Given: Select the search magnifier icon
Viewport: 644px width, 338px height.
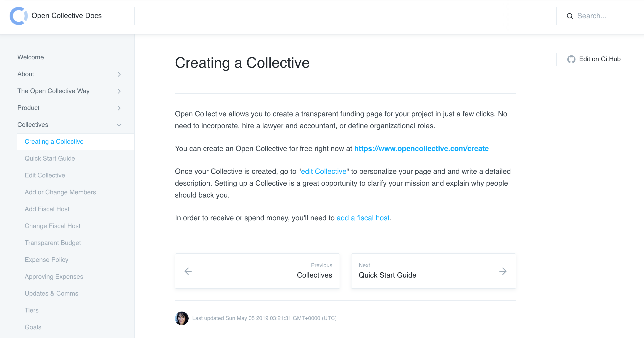Looking at the screenshot, I should pos(570,16).
